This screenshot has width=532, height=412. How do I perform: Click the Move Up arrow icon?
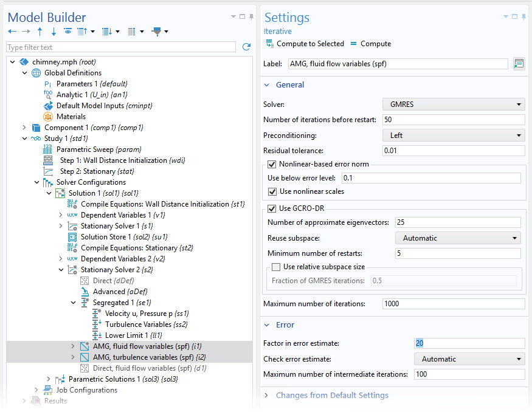[40, 32]
